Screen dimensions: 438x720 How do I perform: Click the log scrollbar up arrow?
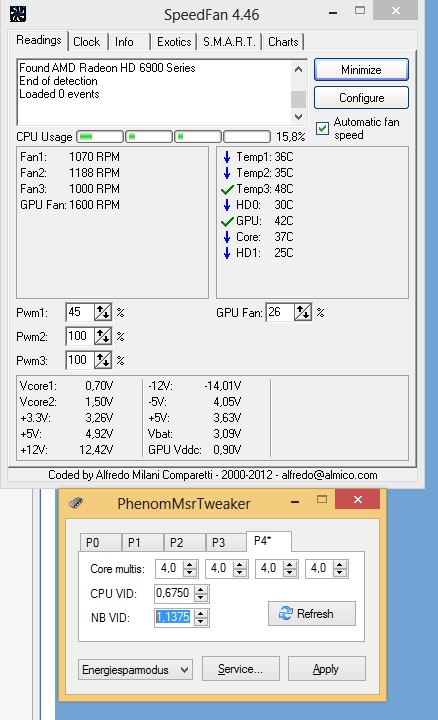298,69
